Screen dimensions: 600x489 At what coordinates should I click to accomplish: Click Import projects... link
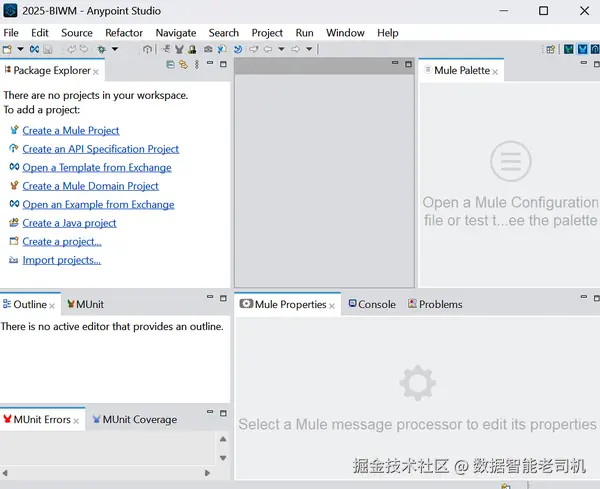click(62, 260)
